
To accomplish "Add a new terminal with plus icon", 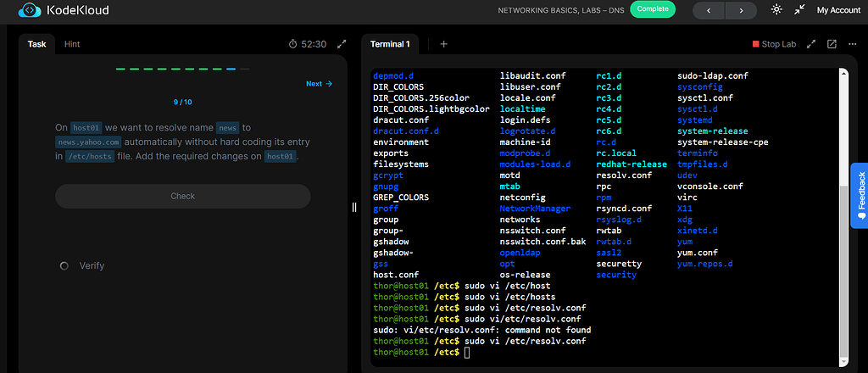I will [x=443, y=44].
